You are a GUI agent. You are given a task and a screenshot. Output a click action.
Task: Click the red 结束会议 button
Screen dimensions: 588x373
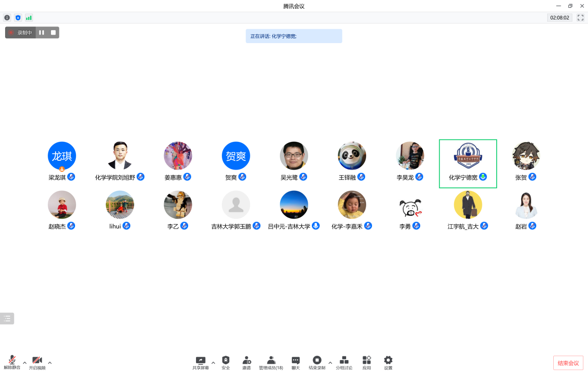568,363
